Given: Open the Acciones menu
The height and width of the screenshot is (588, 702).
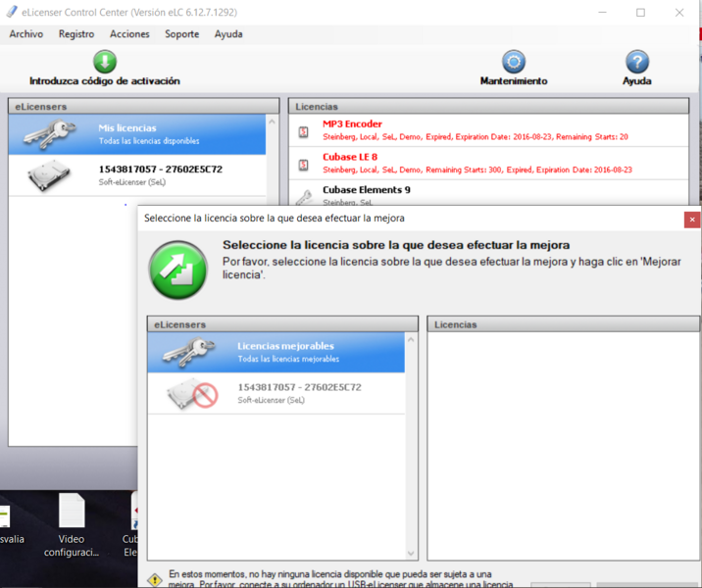Looking at the screenshot, I should [129, 34].
